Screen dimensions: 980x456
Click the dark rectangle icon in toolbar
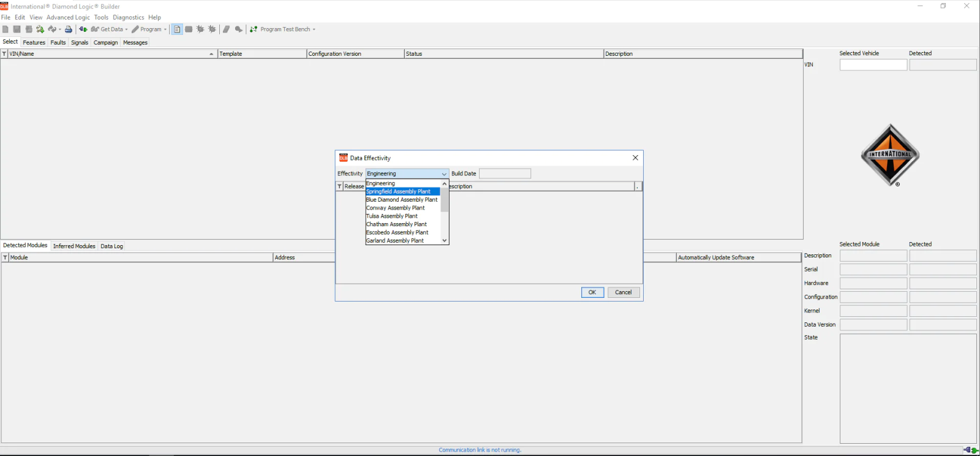(x=189, y=29)
